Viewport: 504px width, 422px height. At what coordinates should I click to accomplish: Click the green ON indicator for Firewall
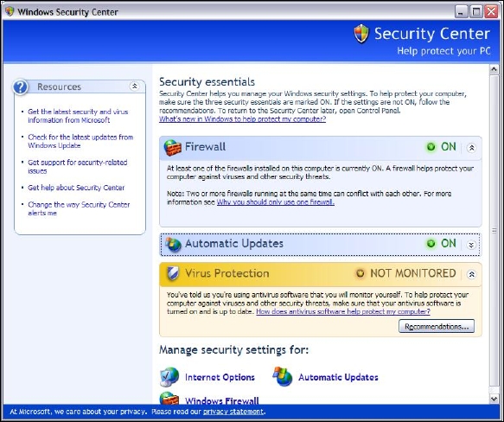click(x=431, y=147)
